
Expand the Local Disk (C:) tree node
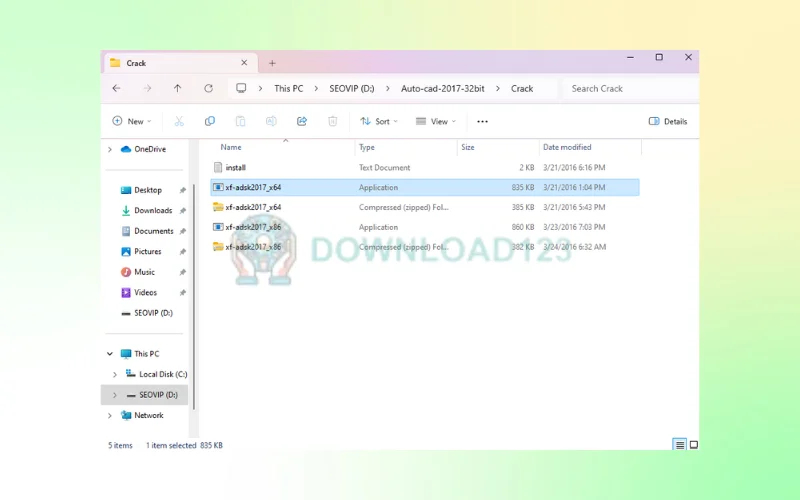click(x=115, y=374)
